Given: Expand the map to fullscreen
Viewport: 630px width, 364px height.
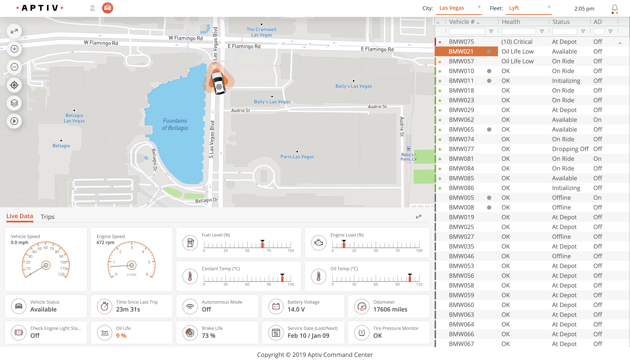Looking at the screenshot, I should pos(14,31).
